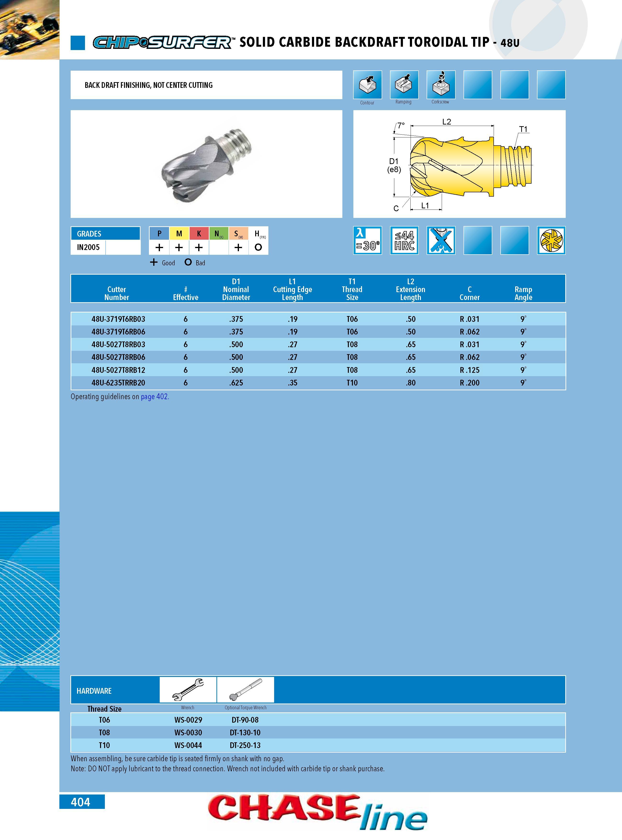Screen dimensions: 622x840
Task: Click the yellow M material swatch
Action: 179,233
